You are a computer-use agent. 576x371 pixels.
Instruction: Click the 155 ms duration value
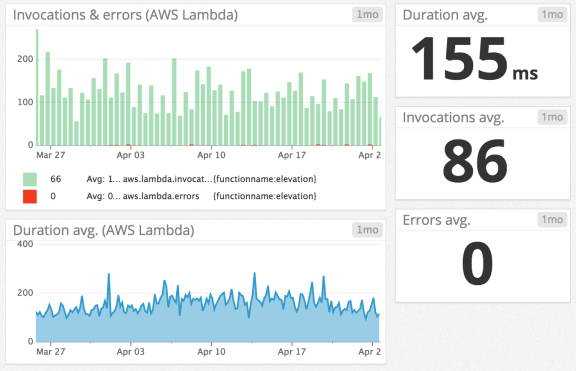click(x=475, y=59)
